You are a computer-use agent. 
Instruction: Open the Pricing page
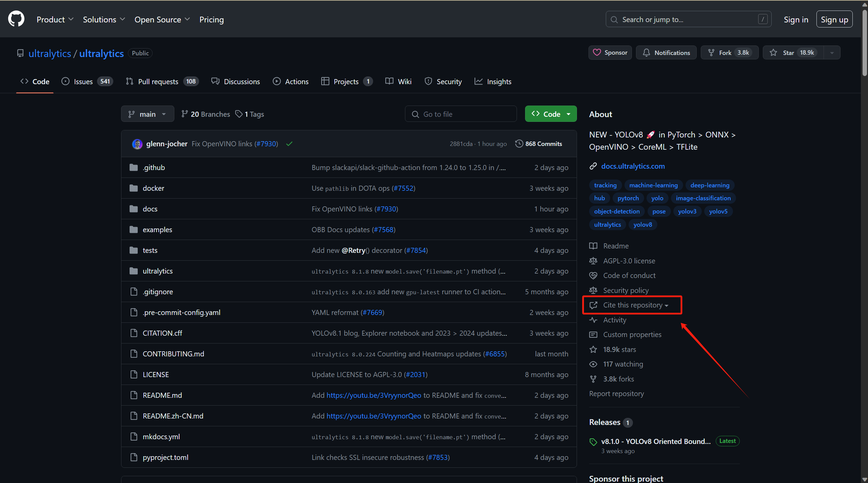click(211, 19)
